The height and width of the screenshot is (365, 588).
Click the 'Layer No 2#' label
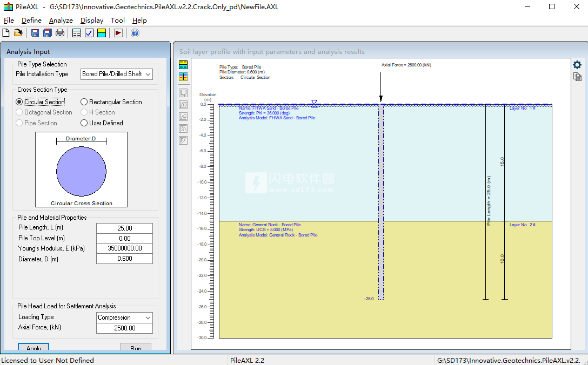523,225
